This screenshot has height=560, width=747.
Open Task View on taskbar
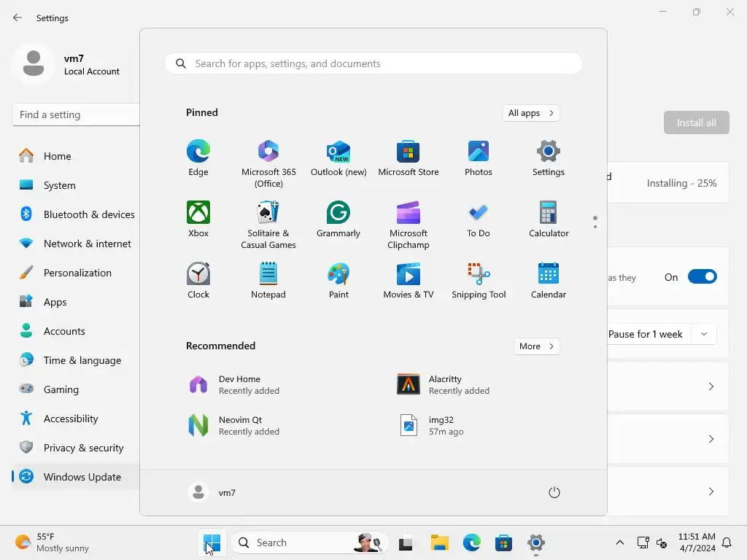click(x=406, y=542)
